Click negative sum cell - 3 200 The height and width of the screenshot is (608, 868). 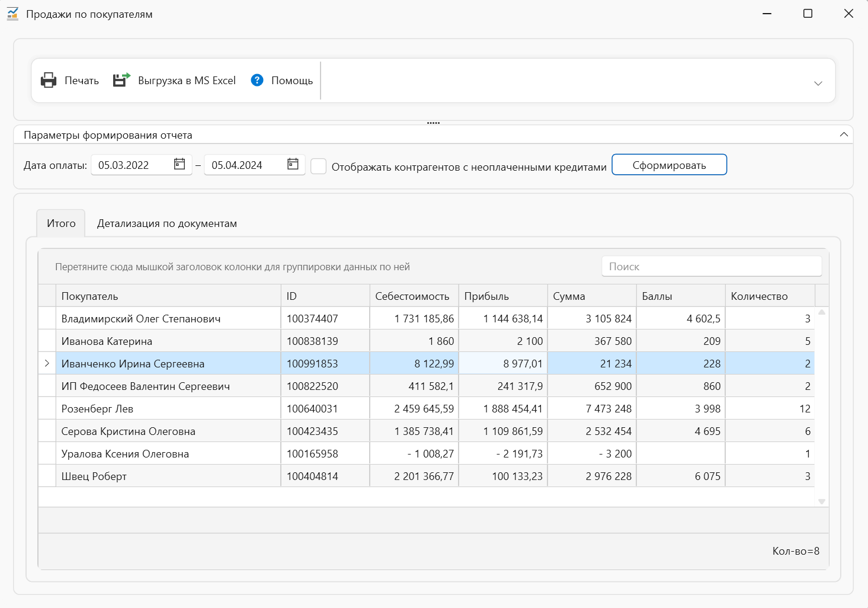point(592,453)
